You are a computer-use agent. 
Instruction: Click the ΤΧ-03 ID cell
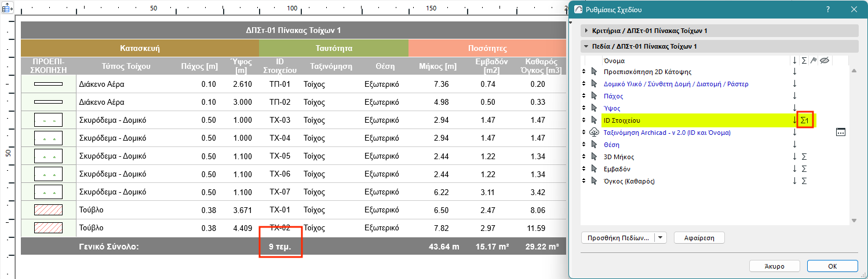(279, 120)
